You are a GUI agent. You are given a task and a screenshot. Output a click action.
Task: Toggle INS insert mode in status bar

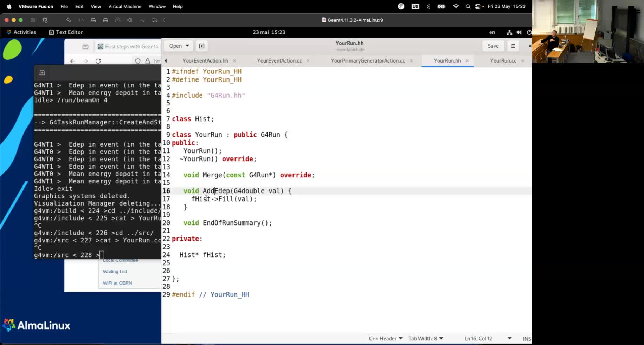click(526, 338)
